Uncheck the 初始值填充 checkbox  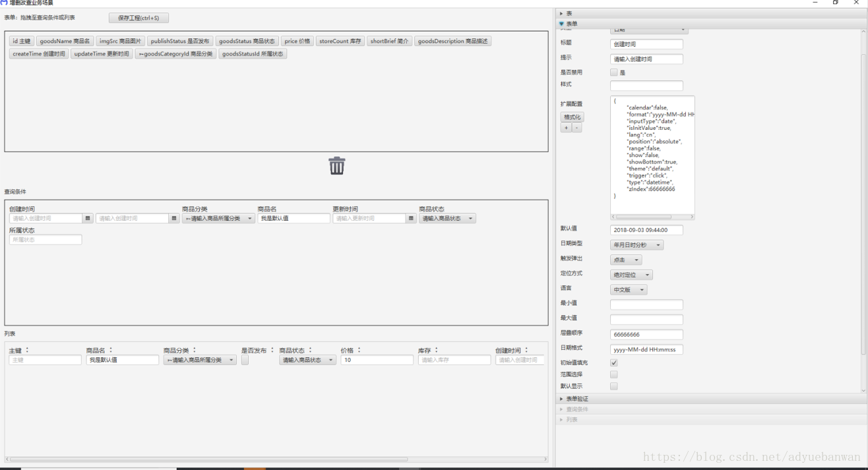pyautogui.click(x=613, y=362)
